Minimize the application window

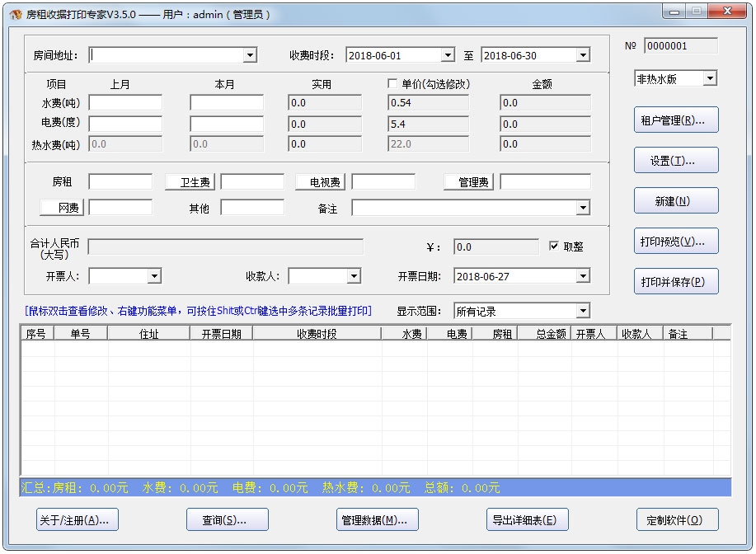tap(674, 12)
